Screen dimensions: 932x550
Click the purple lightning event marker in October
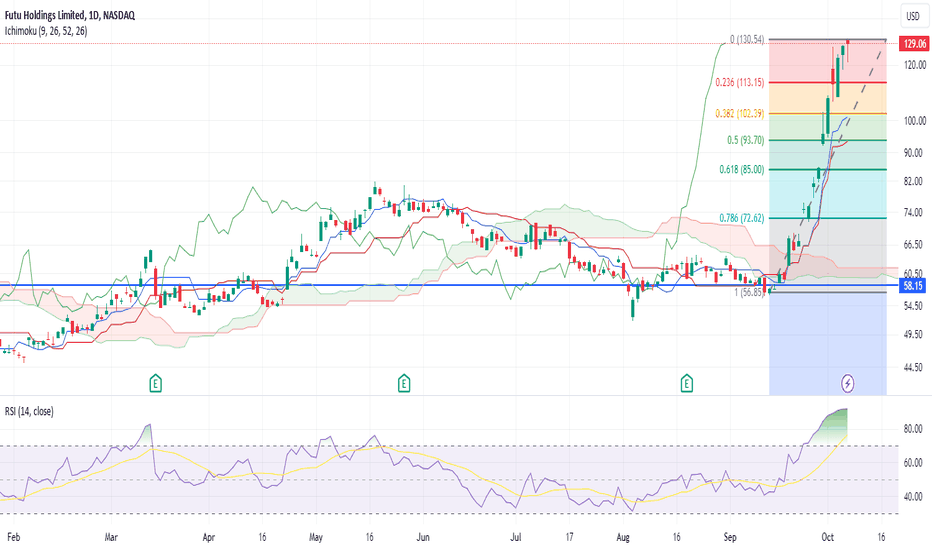point(848,384)
